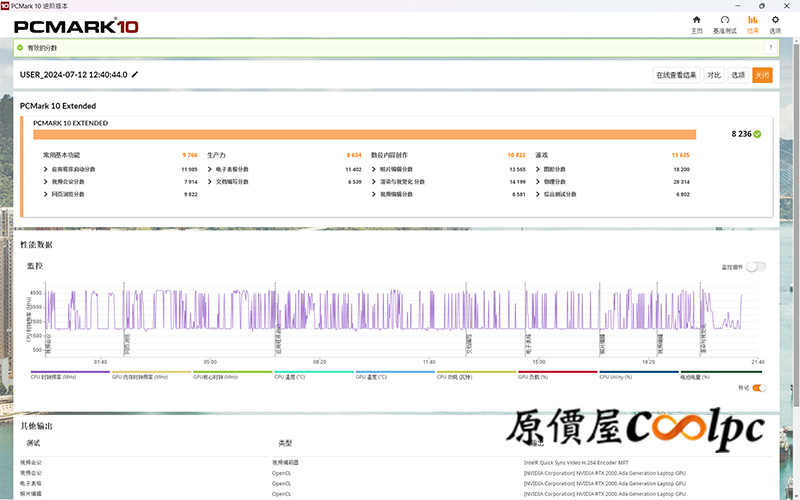This screenshot has width=800, height=500.
Task: Click the 视频编码器 type cell
Action: tap(285, 463)
